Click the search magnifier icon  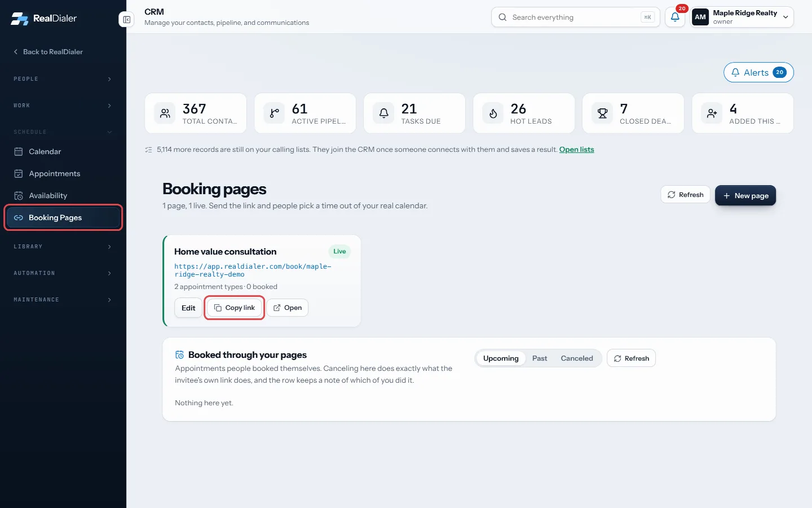[502, 17]
